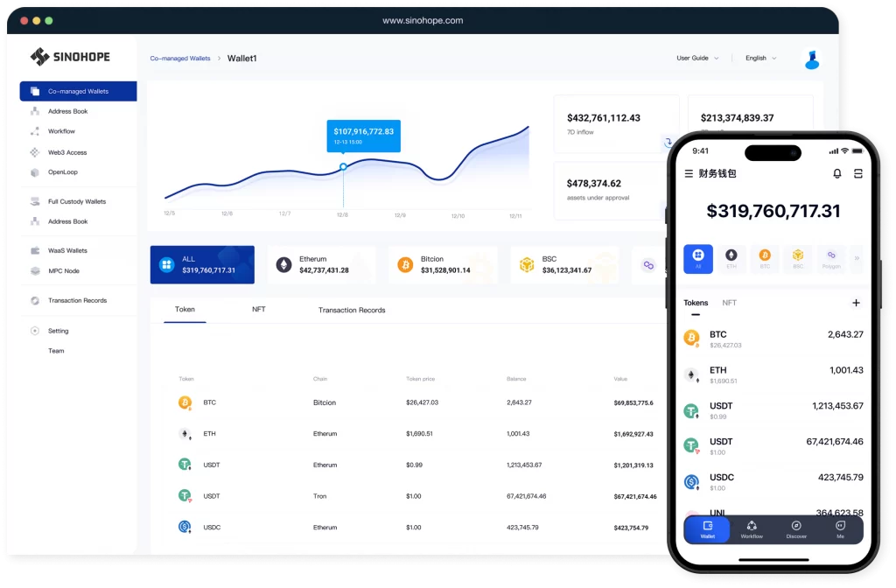Click the ETH token icon in table
This screenshot has width=896, height=588.
point(185,434)
